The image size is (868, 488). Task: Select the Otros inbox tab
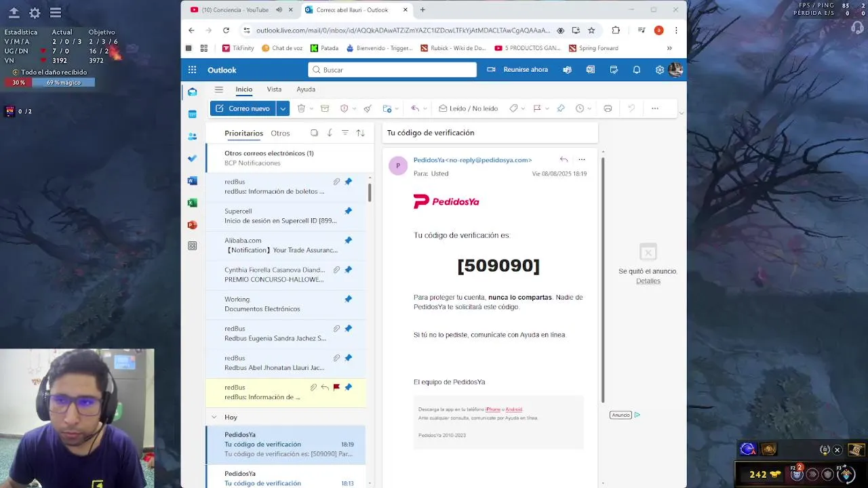(x=280, y=133)
